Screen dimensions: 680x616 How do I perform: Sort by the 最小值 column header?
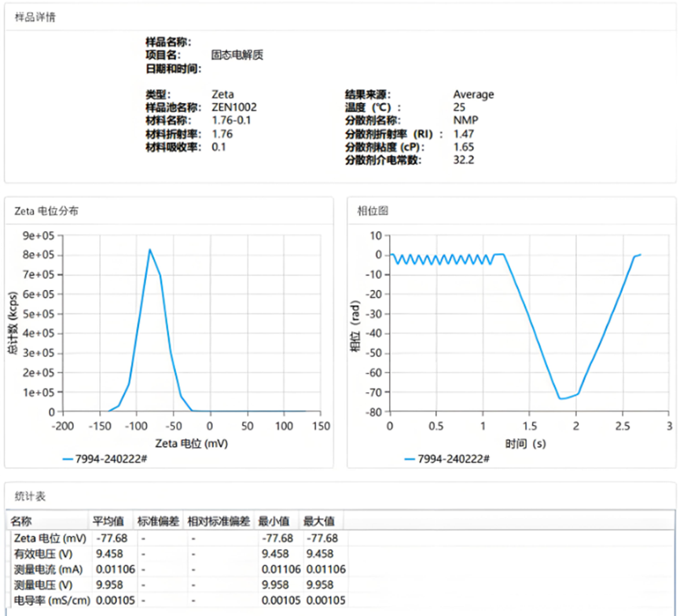[276, 521]
